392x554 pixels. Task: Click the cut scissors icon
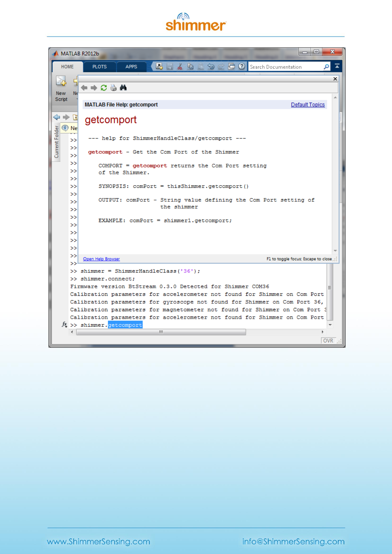[180, 66]
